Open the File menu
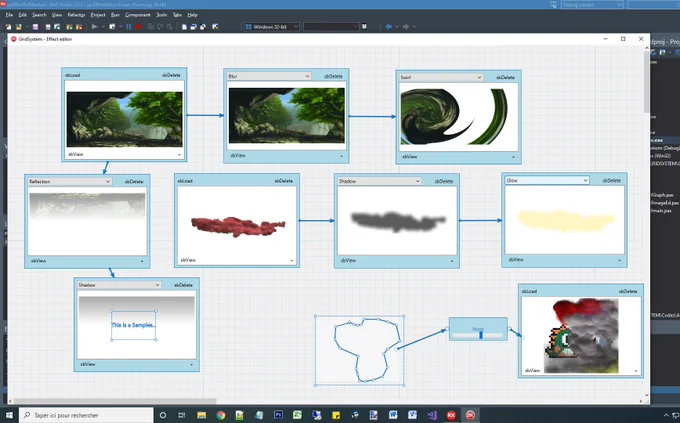 coord(9,15)
